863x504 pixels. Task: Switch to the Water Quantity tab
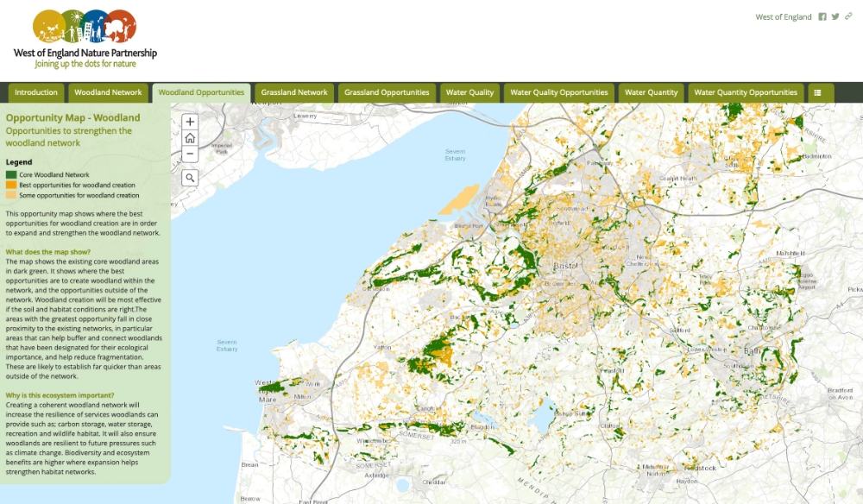click(651, 92)
